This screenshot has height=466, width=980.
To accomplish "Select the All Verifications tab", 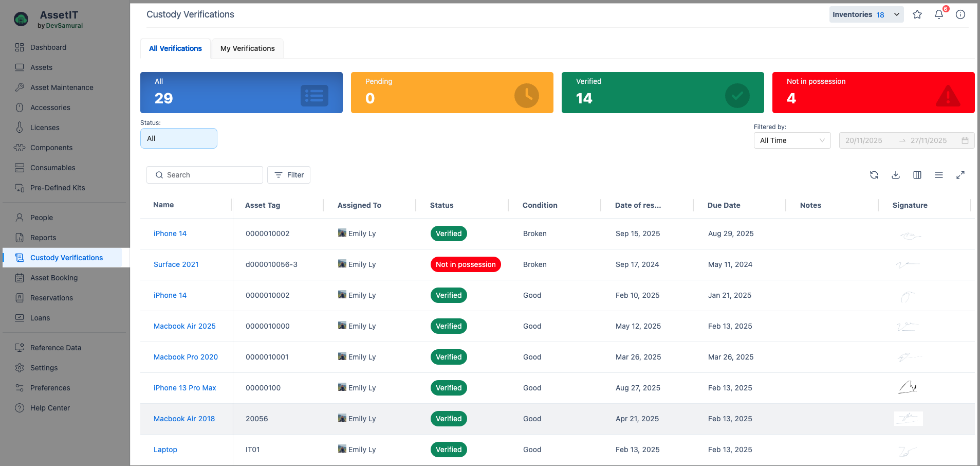I will pos(175,48).
